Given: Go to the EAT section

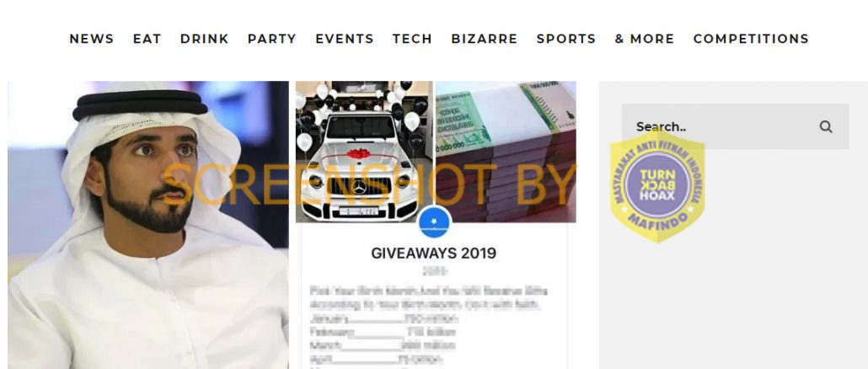Looking at the screenshot, I should coord(147,39).
